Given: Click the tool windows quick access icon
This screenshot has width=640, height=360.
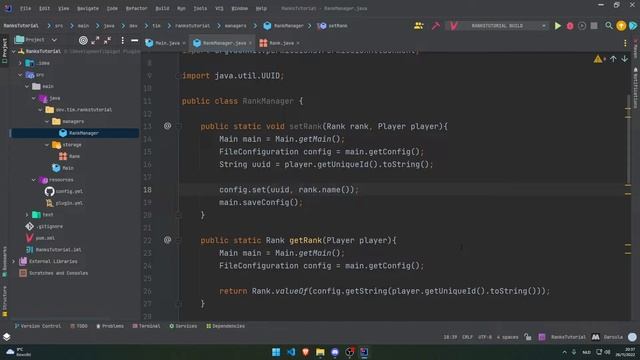Looking at the screenshot, I should pos(7,337).
